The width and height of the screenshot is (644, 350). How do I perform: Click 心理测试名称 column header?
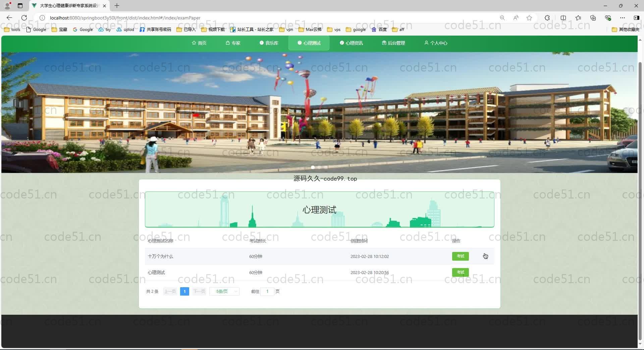[160, 241]
